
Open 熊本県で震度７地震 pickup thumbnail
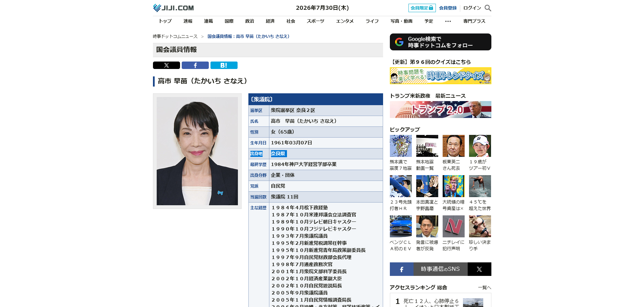(401, 146)
